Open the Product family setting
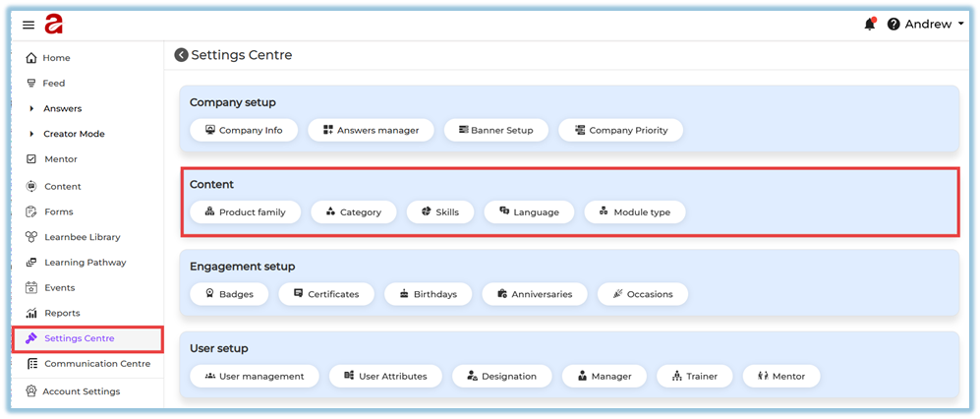This screenshot has width=980, height=419. 245,211
